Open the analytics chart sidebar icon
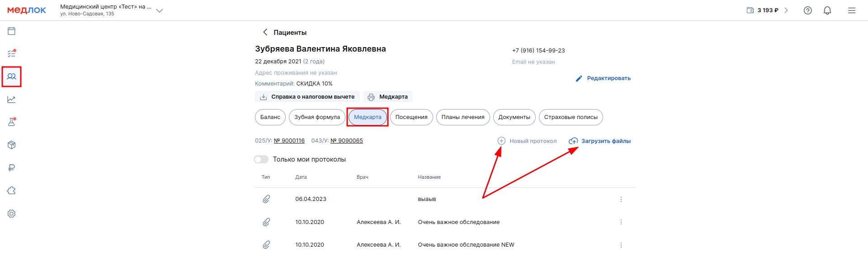 click(x=12, y=100)
